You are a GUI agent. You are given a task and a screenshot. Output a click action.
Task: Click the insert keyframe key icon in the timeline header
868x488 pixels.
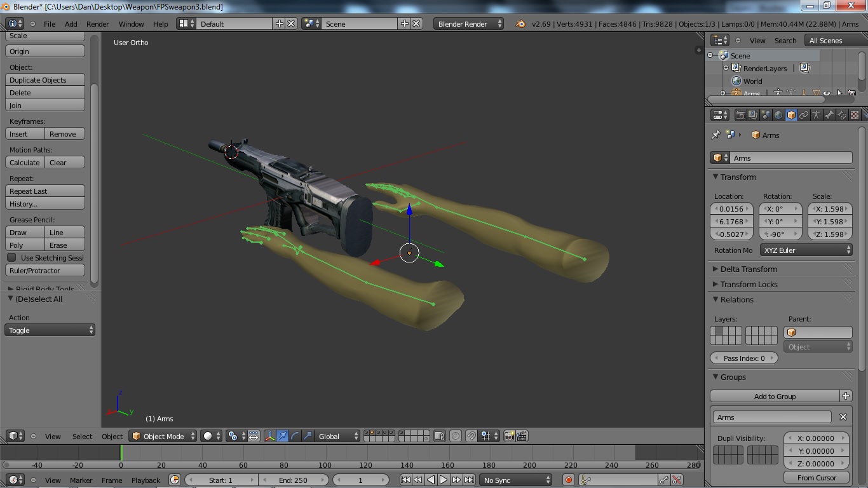tap(664, 480)
